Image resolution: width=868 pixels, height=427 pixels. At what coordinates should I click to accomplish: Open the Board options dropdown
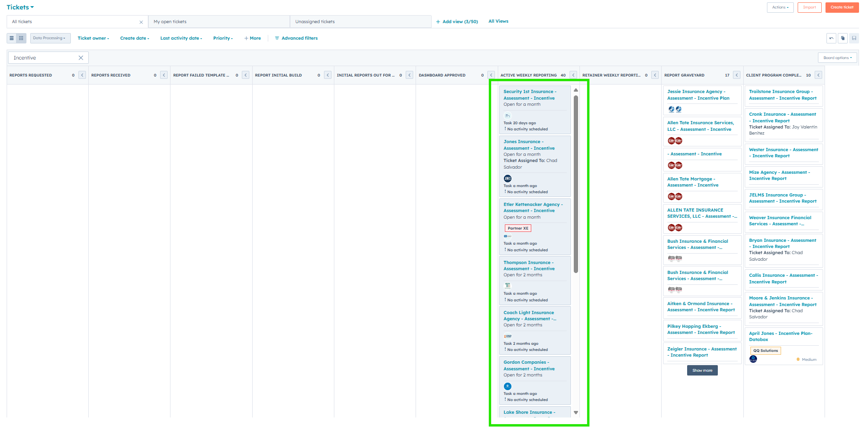(x=837, y=58)
